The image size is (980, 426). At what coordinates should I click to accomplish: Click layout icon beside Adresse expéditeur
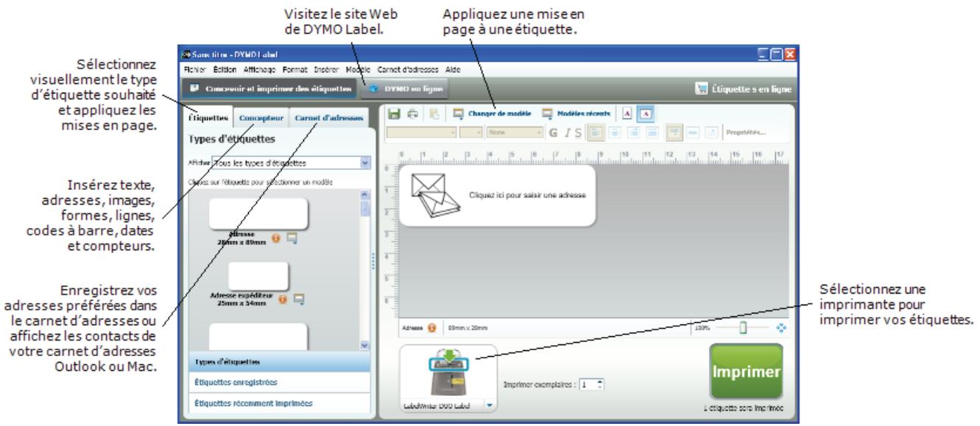[x=298, y=299]
